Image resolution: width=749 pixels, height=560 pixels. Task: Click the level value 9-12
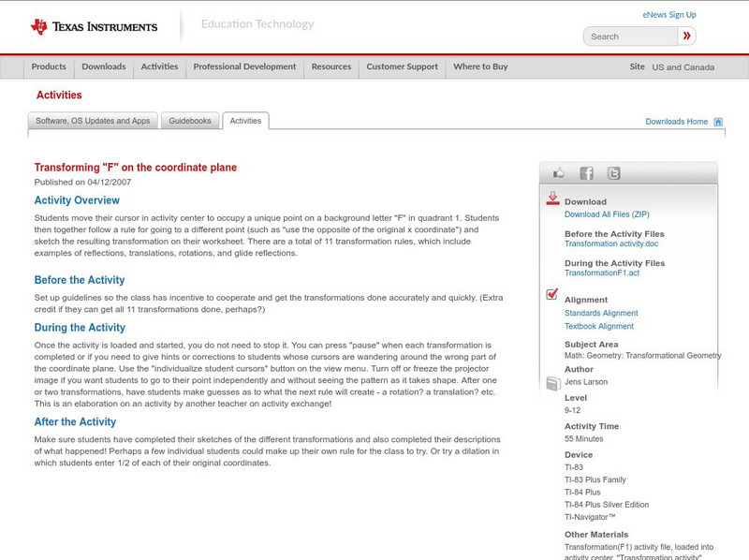(x=572, y=410)
